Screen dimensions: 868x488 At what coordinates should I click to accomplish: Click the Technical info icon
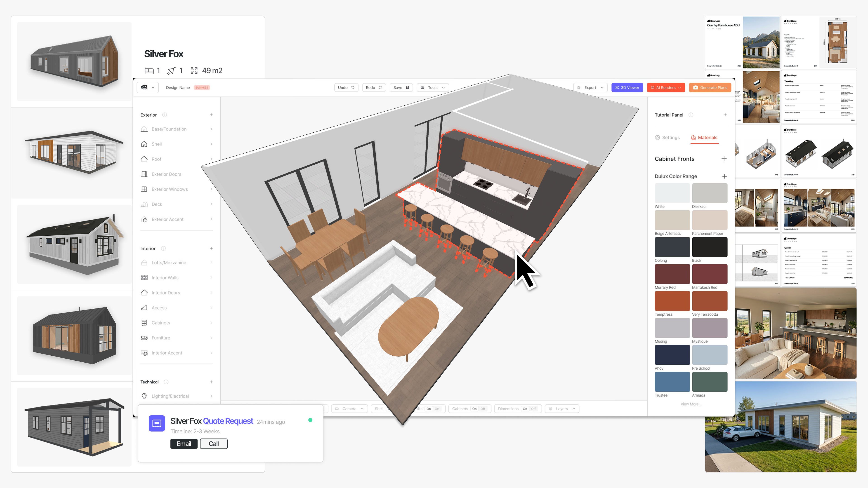click(x=166, y=382)
